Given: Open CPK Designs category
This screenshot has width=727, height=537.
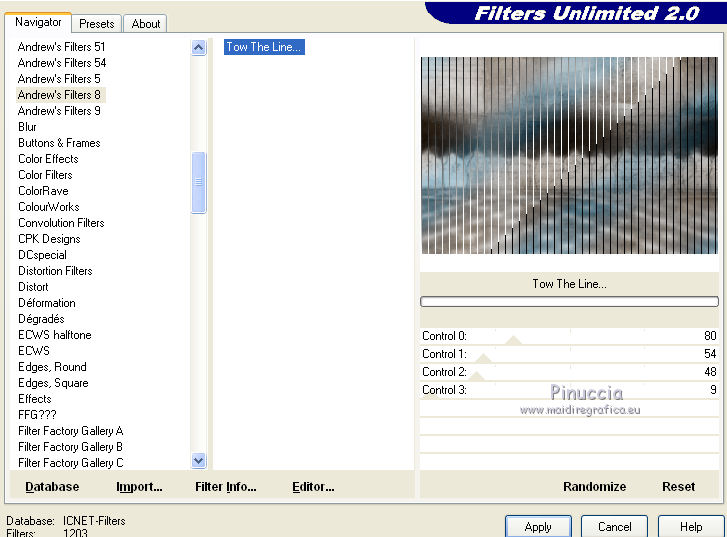Looking at the screenshot, I should pyautogui.click(x=49, y=239).
